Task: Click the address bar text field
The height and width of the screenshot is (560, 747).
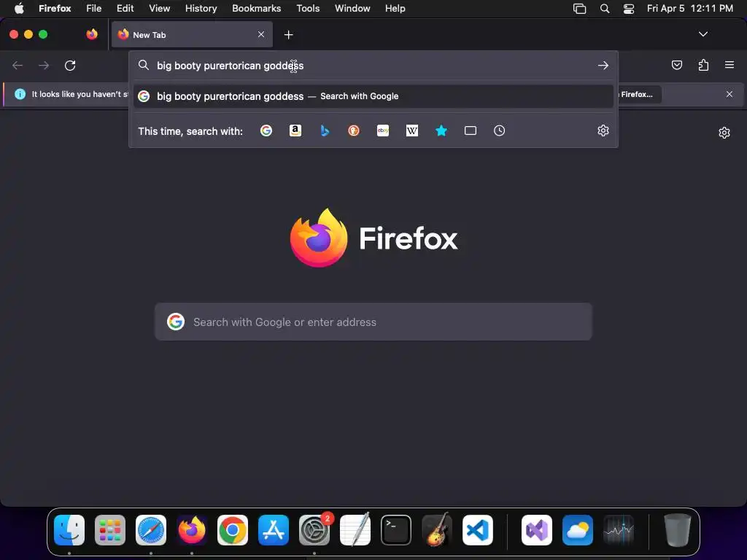Action: [x=373, y=65]
